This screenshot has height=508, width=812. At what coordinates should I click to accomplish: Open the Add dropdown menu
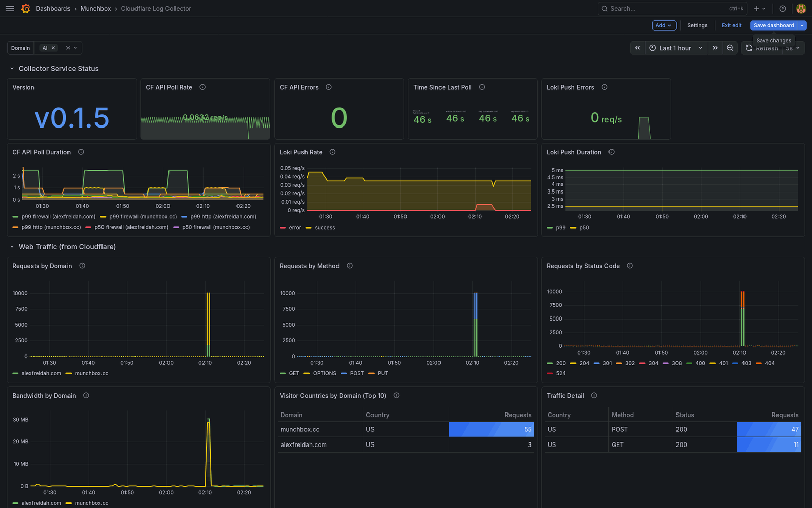(664, 25)
